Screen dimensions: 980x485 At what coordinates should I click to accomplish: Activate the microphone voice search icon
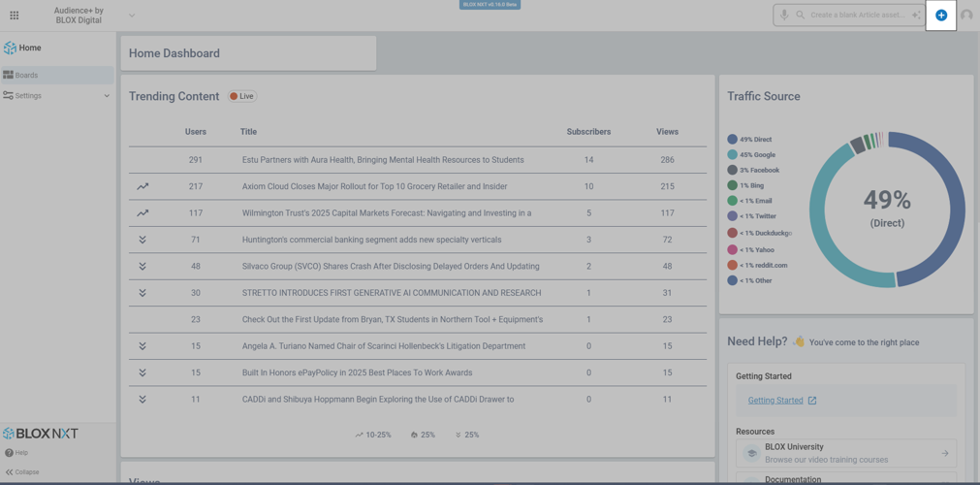pyautogui.click(x=784, y=16)
